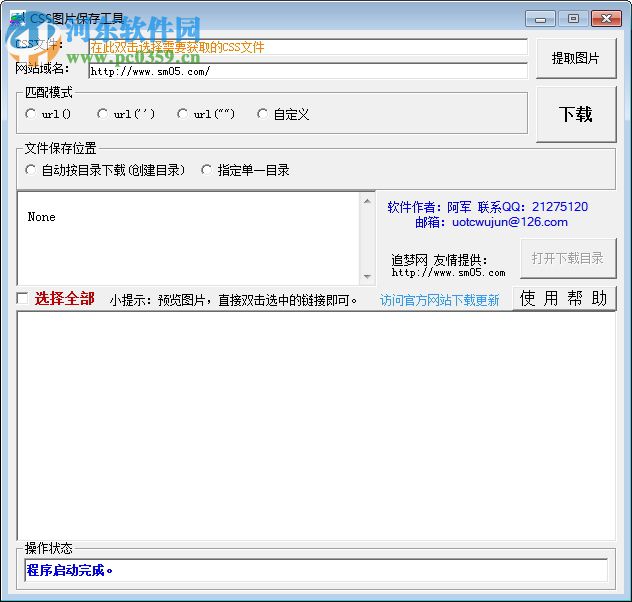The width and height of the screenshot is (632, 602).
Task: Click the scroll down arrow of the None list
Action: pos(367,276)
